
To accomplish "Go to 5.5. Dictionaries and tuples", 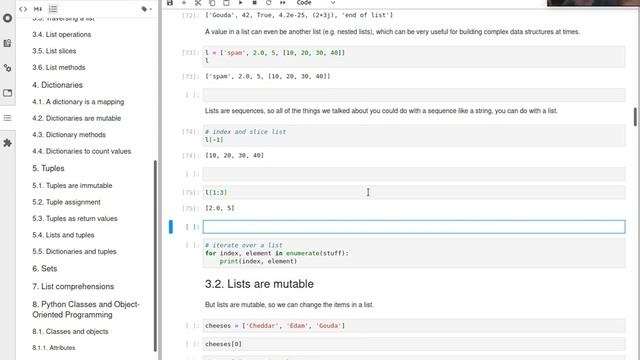I will click(74, 251).
